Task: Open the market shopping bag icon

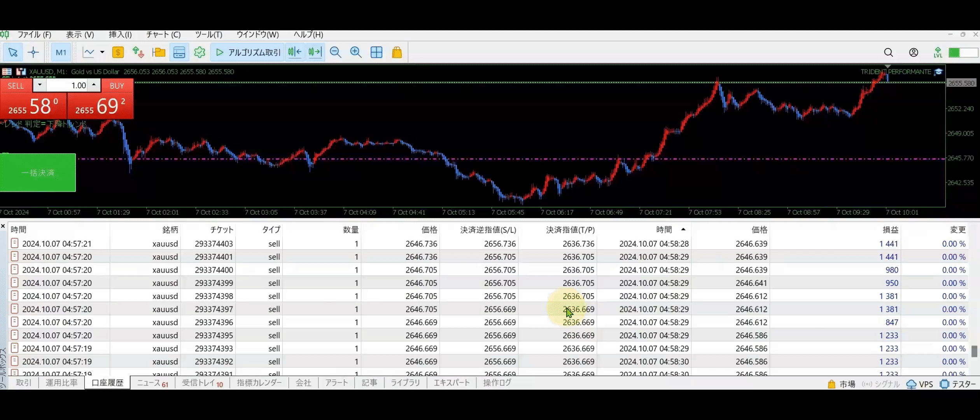Action: point(397,52)
